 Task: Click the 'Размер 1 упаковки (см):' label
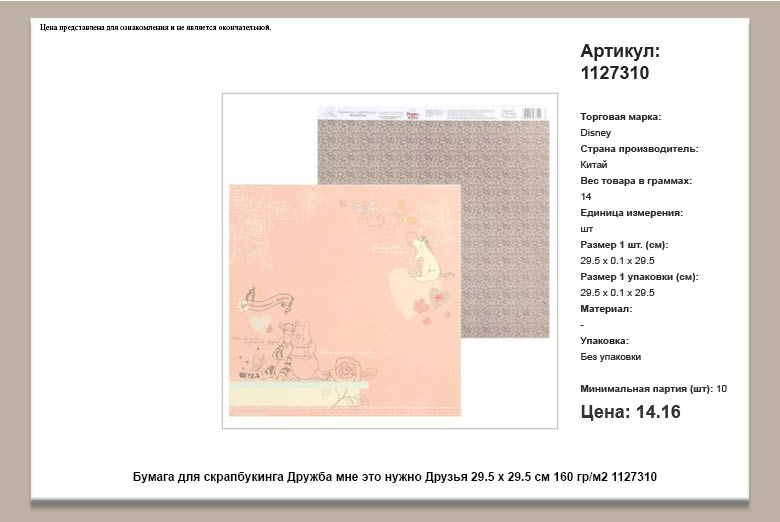[639, 277]
